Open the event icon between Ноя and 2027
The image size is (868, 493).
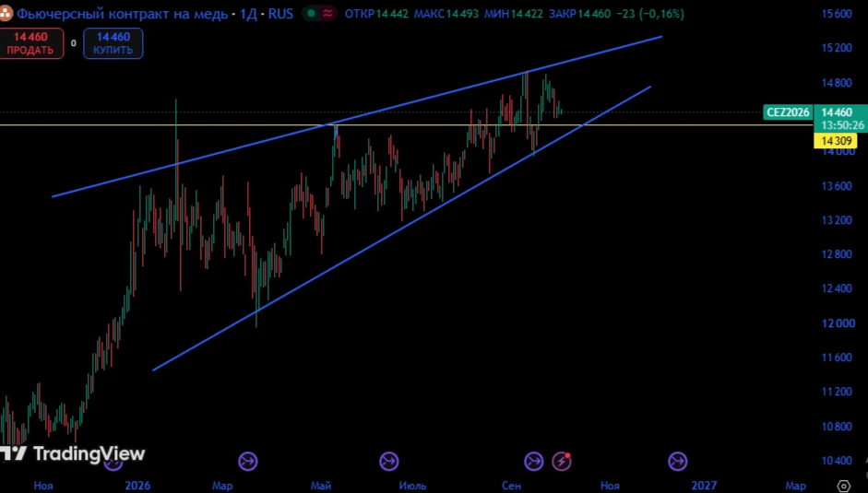point(678,461)
